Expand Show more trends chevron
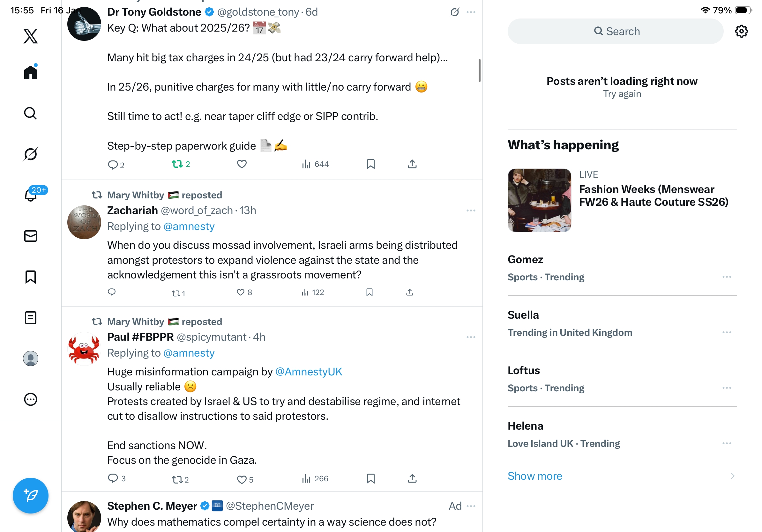Image resolution: width=762 pixels, height=532 pixels. pyautogui.click(x=732, y=476)
